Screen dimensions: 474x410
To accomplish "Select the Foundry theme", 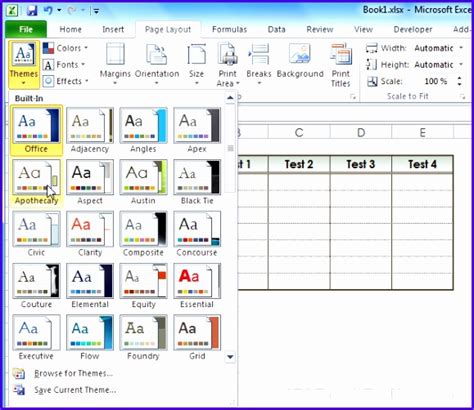I will click(143, 338).
